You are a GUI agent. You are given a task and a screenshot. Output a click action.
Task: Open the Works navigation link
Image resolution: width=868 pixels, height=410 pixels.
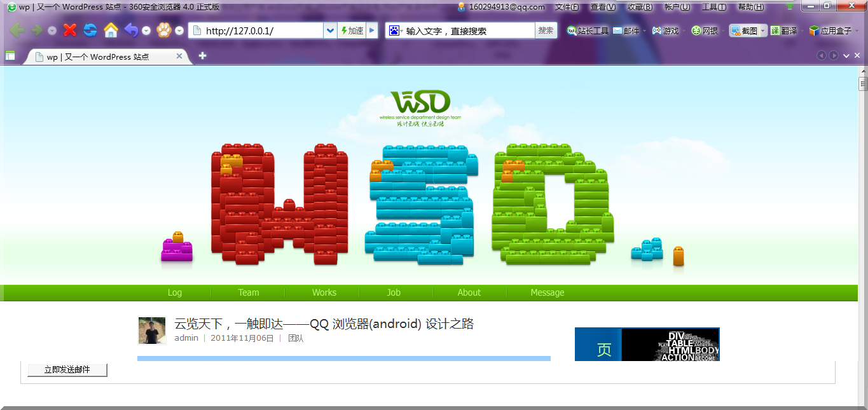pos(324,292)
